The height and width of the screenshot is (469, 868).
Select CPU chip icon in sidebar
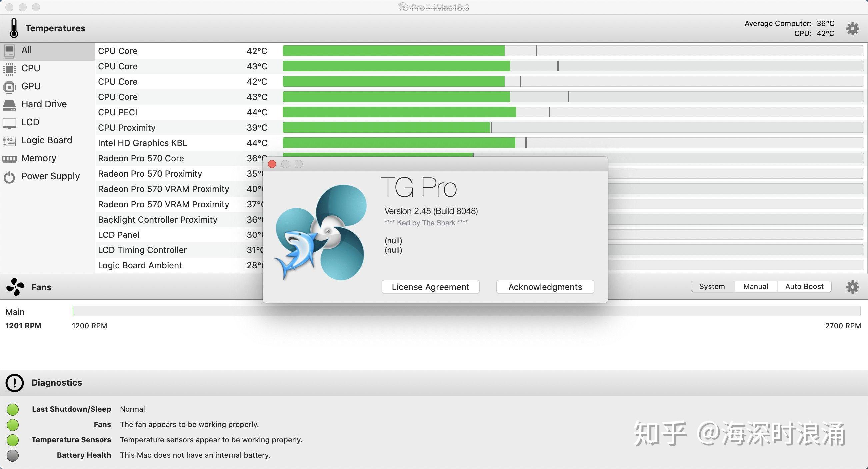point(9,69)
